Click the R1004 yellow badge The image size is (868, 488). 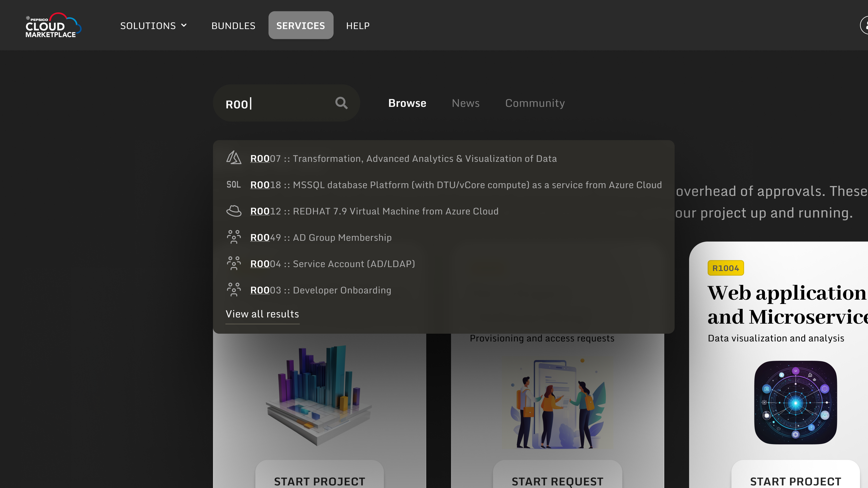pyautogui.click(x=725, y=268)
